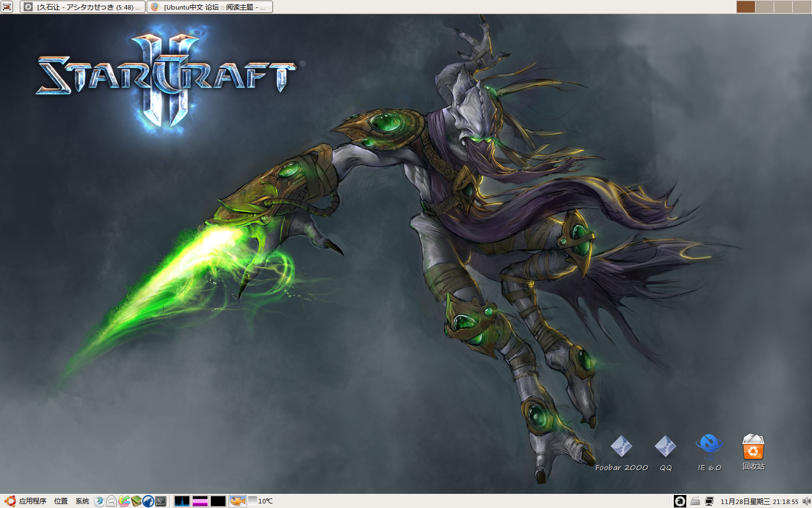Launch the QQ desktop shortcut

click(665, 453)
